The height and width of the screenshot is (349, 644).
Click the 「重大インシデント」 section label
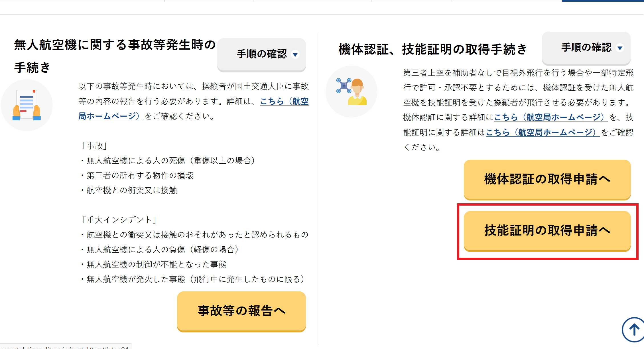tap(119, 220)
